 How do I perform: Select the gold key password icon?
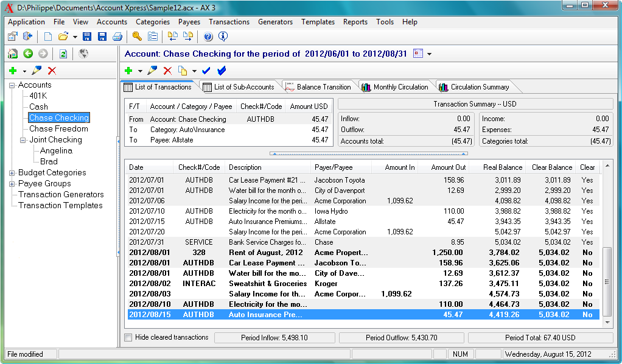point(136,36)
